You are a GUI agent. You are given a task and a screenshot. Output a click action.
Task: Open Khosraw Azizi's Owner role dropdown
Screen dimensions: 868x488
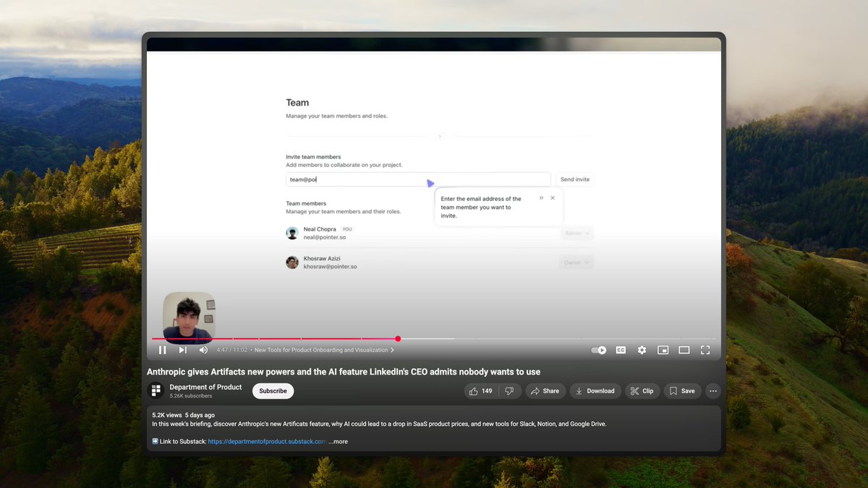[x=577, y=262]
